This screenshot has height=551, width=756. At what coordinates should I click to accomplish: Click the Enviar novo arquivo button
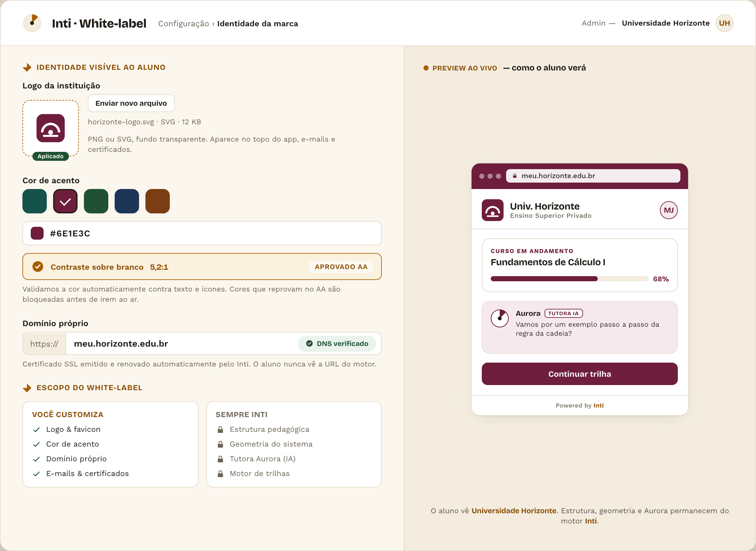click(131, 103)
